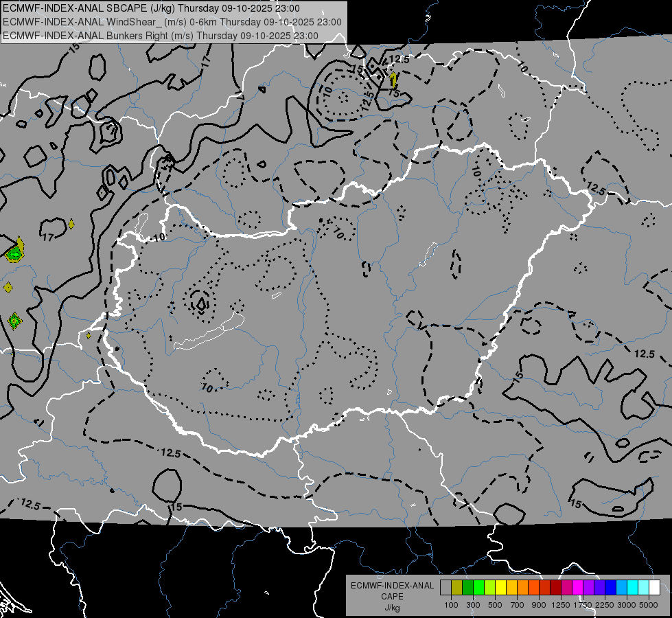Click the legend label 3000

(x=627, y=605)
